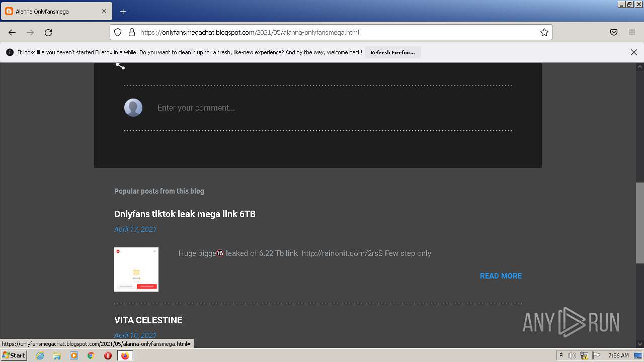
Task: Bookmark this page with star icon
Action: [x=544, y=32]
